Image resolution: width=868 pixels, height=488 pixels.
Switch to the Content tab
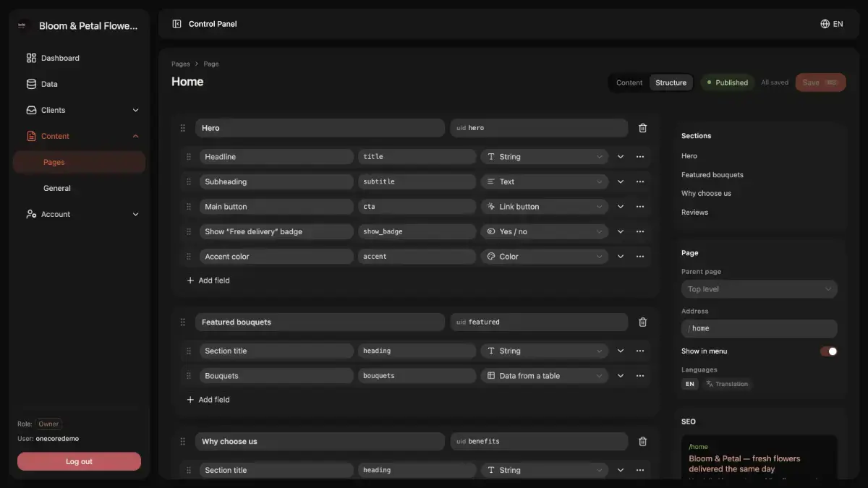[x=629, y=82]
